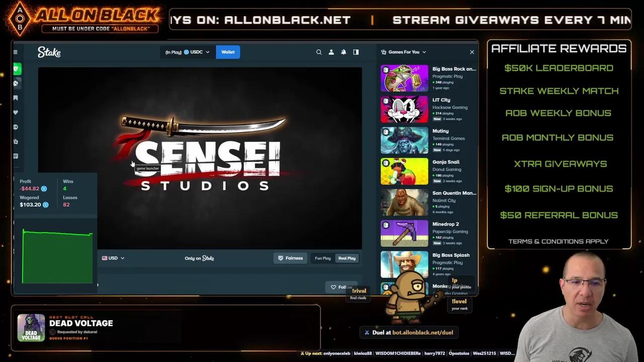
Task: Open the Fairness button
Action: click(x=290, y=258)
